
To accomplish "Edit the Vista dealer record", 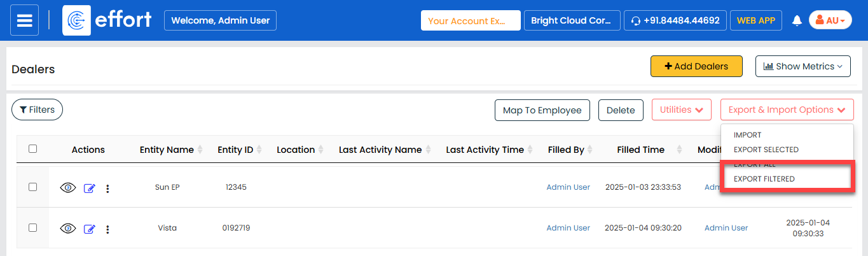I will click(x=89, y=229).
